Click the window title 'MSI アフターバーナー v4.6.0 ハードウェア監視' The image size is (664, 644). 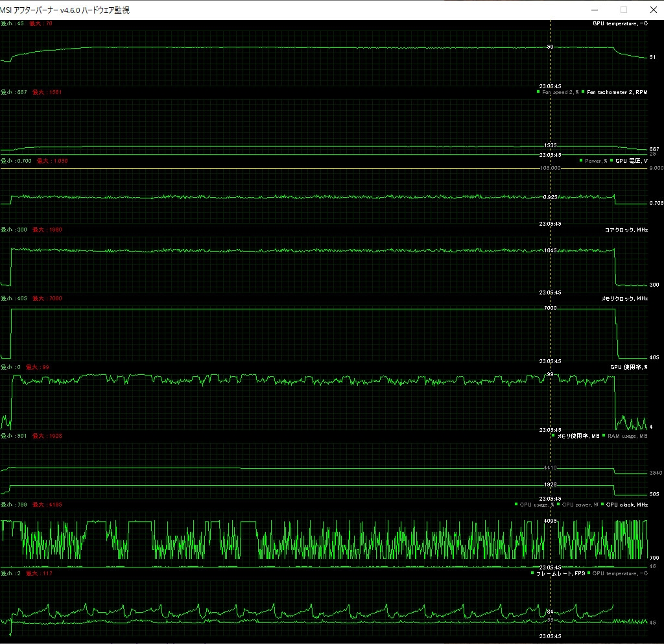65,10
